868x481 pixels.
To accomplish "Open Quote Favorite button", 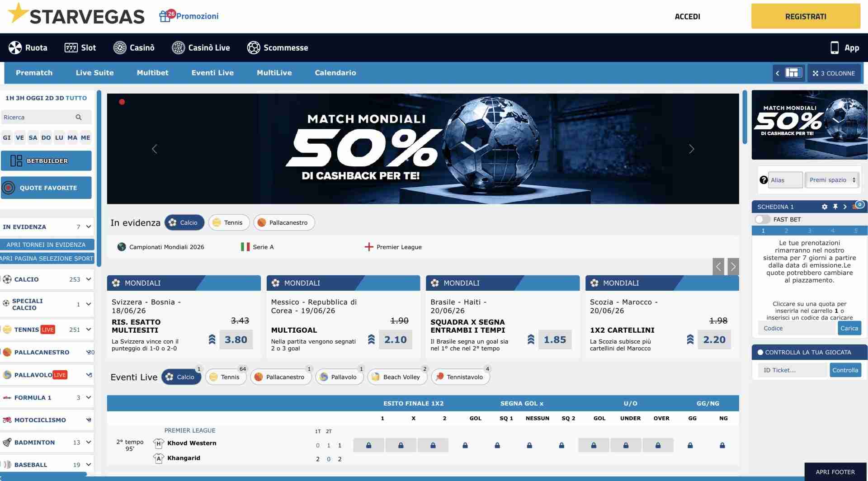I will (x=46, y=188).
